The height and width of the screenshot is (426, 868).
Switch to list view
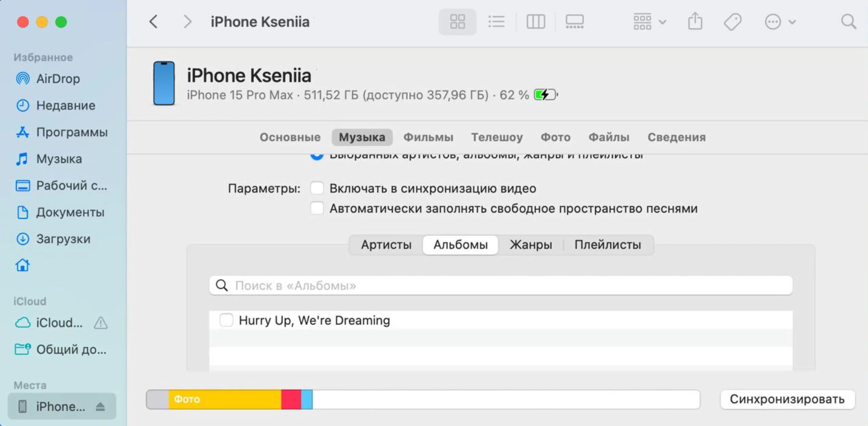496,22
